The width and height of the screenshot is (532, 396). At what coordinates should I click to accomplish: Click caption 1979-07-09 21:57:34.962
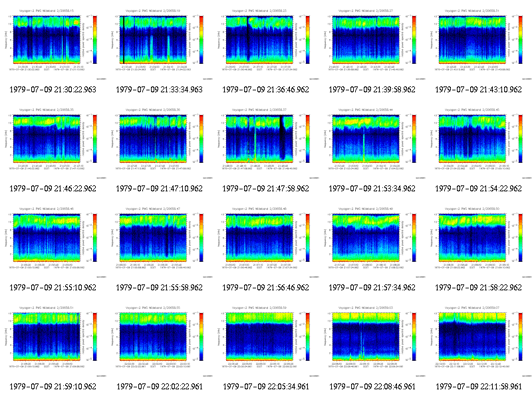(x=372, y=288)
